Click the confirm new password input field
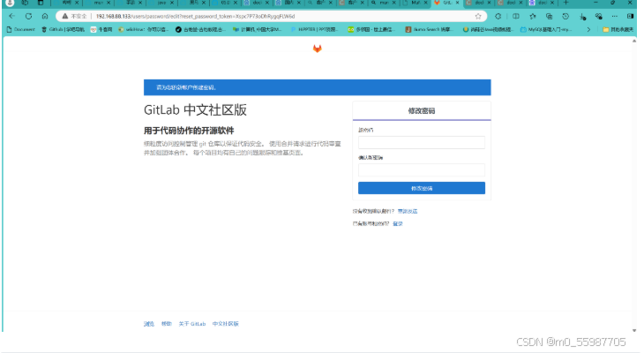Image resolution: width=644 pixels, height=353 pixels. point(422,169)
